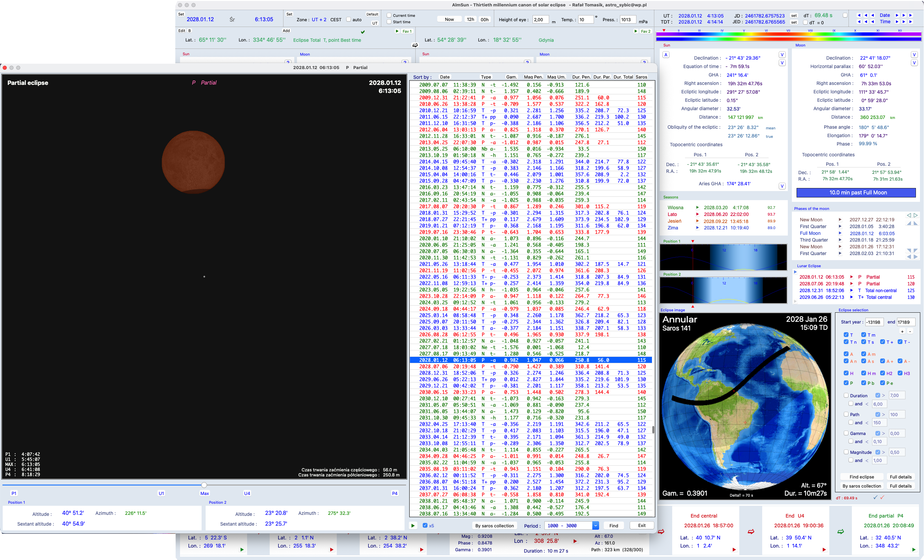Viewport: 924px width, 560px height.
Task: Play the lunar eclipse animation
Action: 413,526
